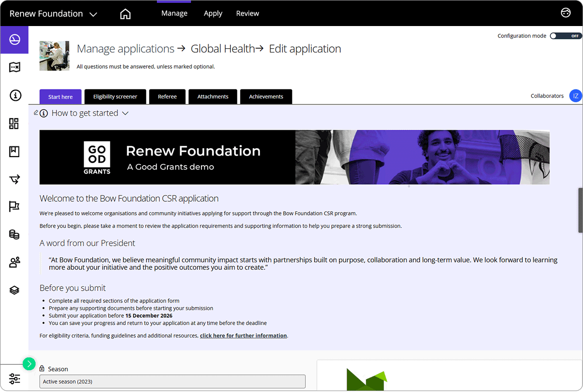Image resolution: width=583 pixels, height=392 pixels.
Task: Click the info icon beside How to get started
Action: coord(44,113)
